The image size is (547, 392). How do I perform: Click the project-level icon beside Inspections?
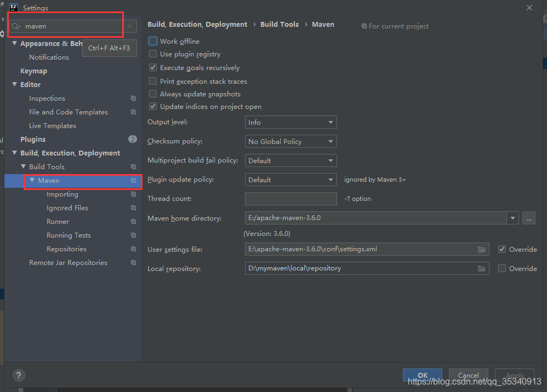[133, 98]
